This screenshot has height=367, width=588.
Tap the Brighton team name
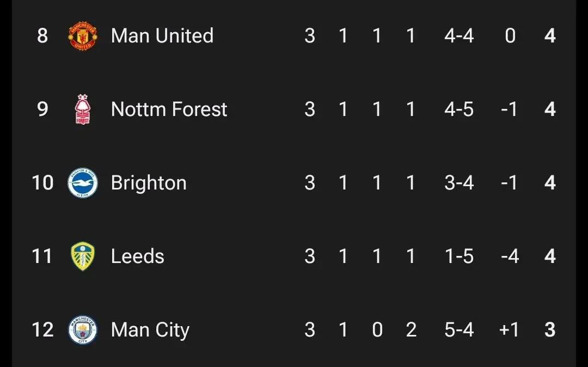pos(149,183)
